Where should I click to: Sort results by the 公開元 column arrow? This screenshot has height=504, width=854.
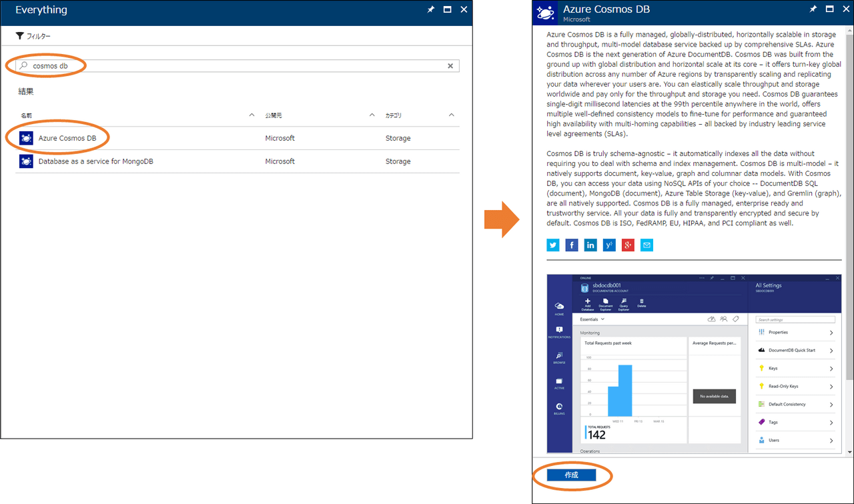372,115
